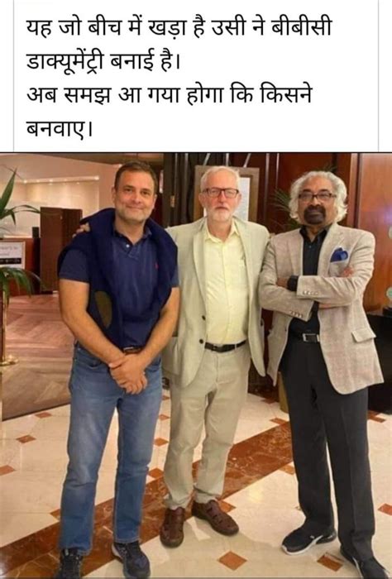Click the clasped hands of the man in jeans
The width and height of the screenshot is (392, 579).
click(128, 373)
